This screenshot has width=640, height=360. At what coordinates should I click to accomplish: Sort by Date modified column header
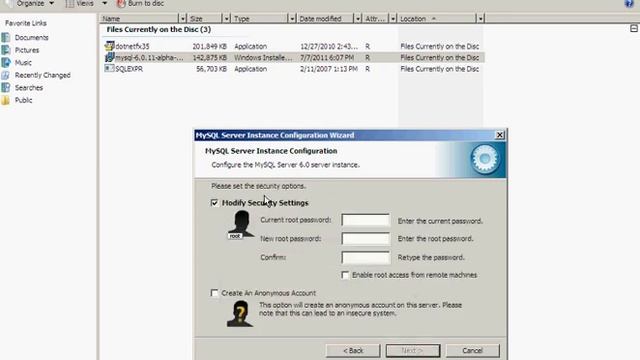[325, 19]
